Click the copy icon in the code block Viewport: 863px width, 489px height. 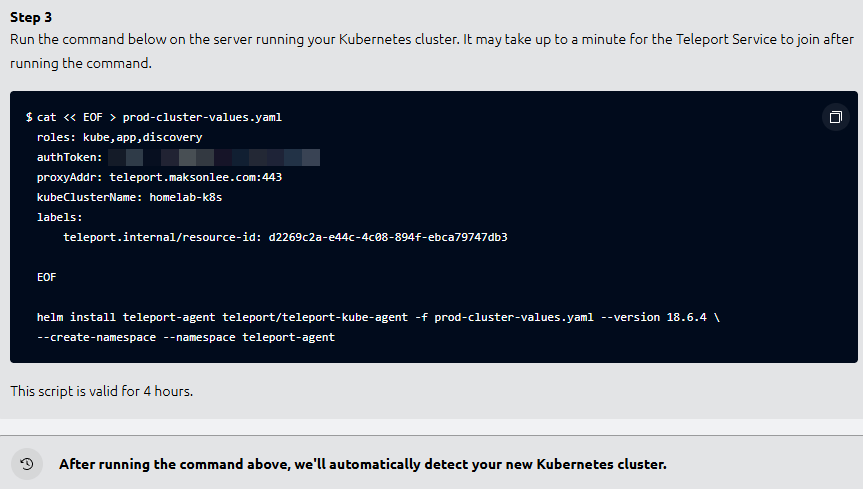[834, 118]
